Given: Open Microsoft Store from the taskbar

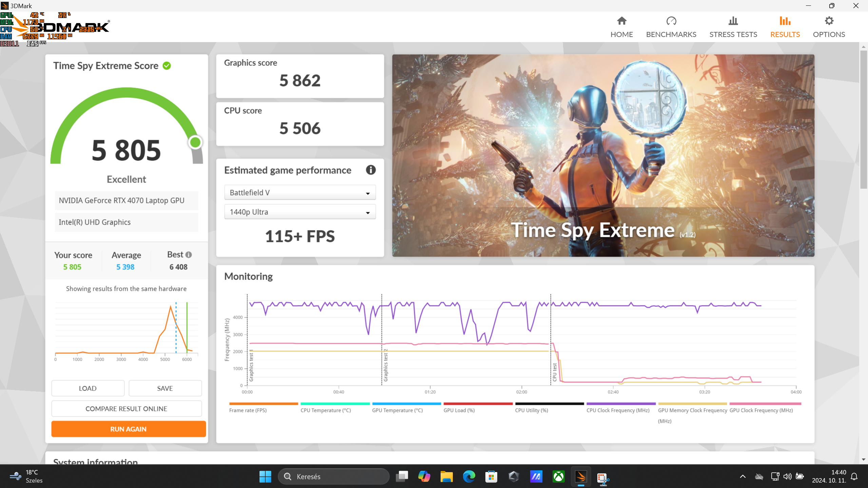Looking at the screenshot, I should pyautogui.click(x=491, y=476).
